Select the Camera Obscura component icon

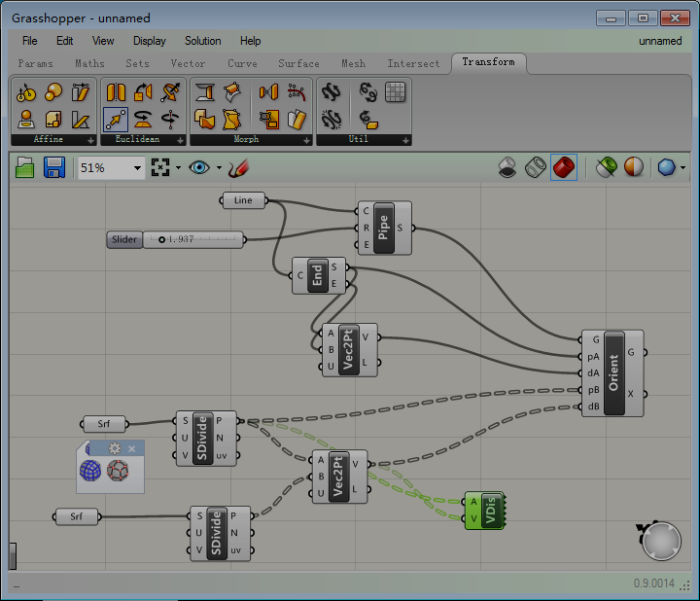pos(26,92)
